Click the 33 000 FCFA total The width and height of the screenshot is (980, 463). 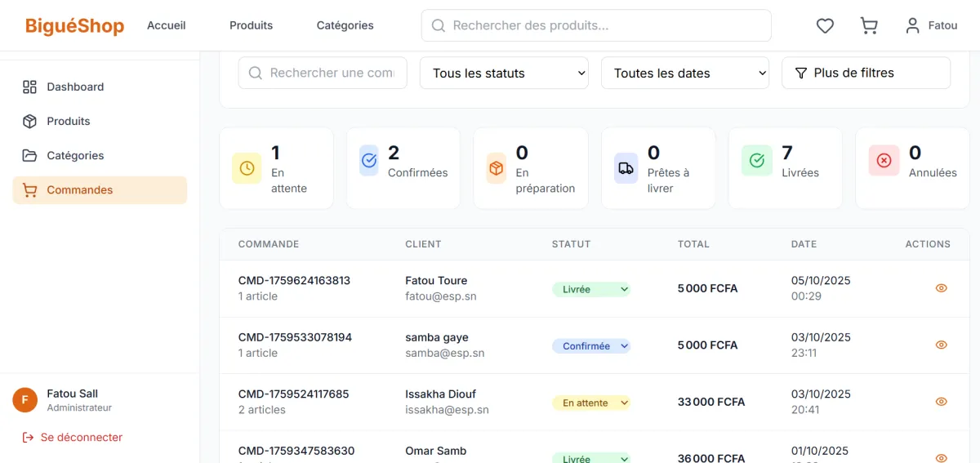click(x=711, y=402)
